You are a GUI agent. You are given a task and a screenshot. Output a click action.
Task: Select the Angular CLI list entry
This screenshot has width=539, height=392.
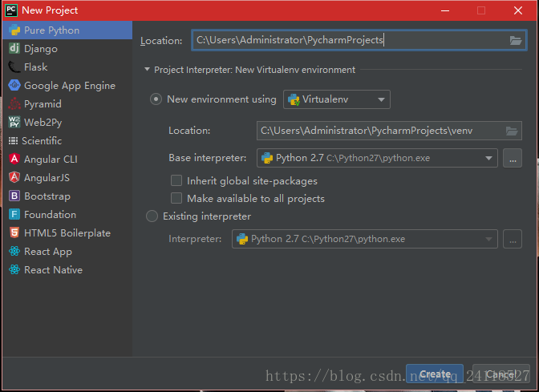coord(67,159)
